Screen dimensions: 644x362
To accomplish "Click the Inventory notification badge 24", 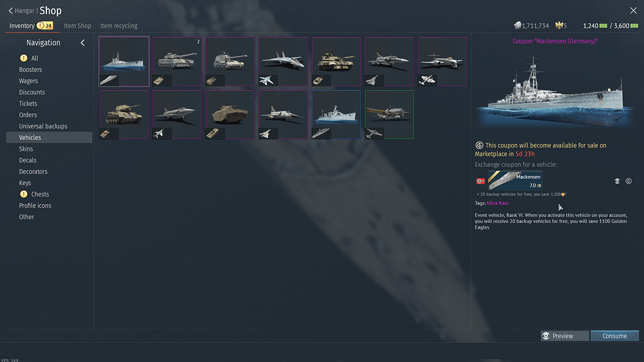I will tap(45, 26).
